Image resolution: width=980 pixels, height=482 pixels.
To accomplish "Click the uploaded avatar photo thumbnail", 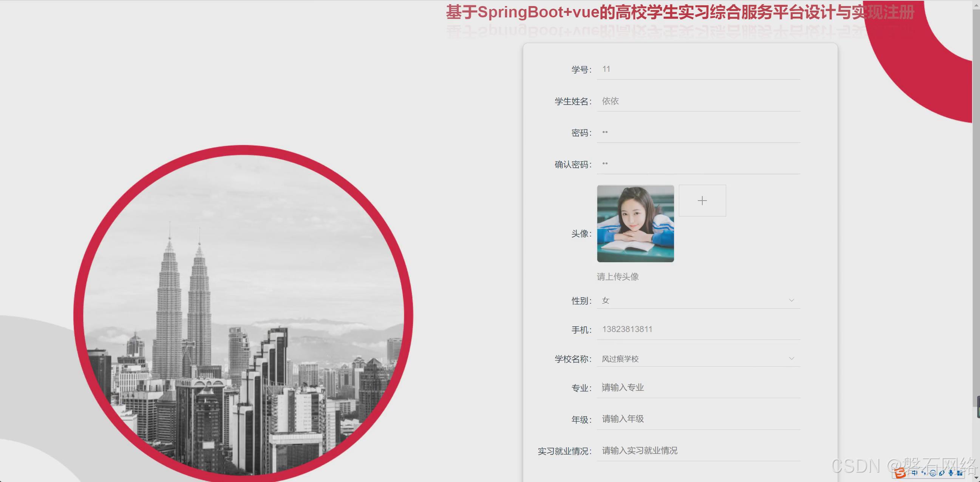I will point(635,224).
